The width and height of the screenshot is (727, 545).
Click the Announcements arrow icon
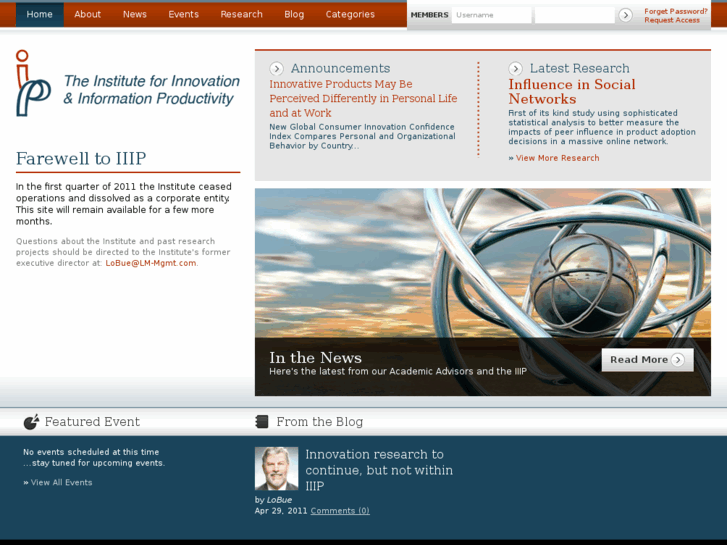click(276, 69)
